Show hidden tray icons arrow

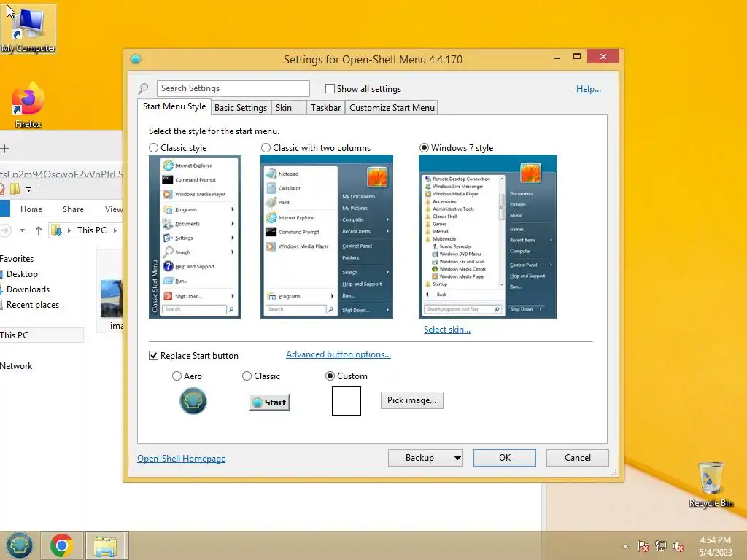click(625, 546)
